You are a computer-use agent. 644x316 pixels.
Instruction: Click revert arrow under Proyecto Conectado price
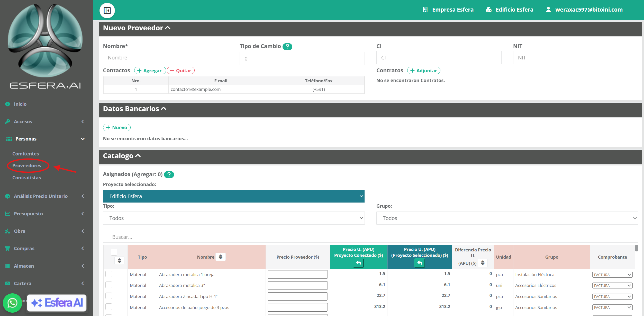[x=359, y=263]
